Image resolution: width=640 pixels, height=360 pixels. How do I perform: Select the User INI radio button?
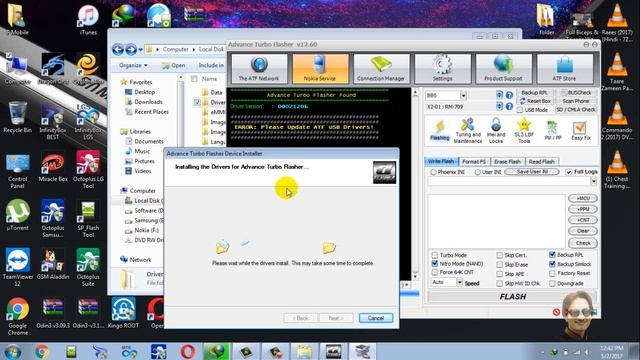coord(477,172)
